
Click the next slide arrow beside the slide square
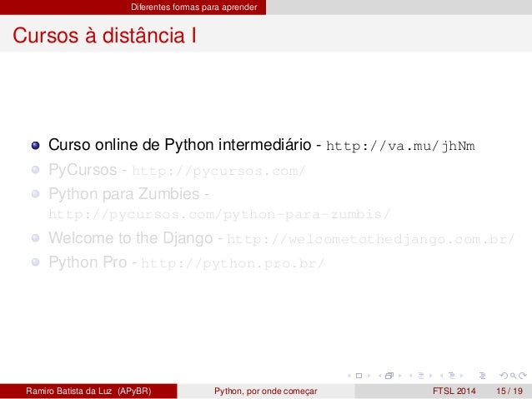point(369,376)
